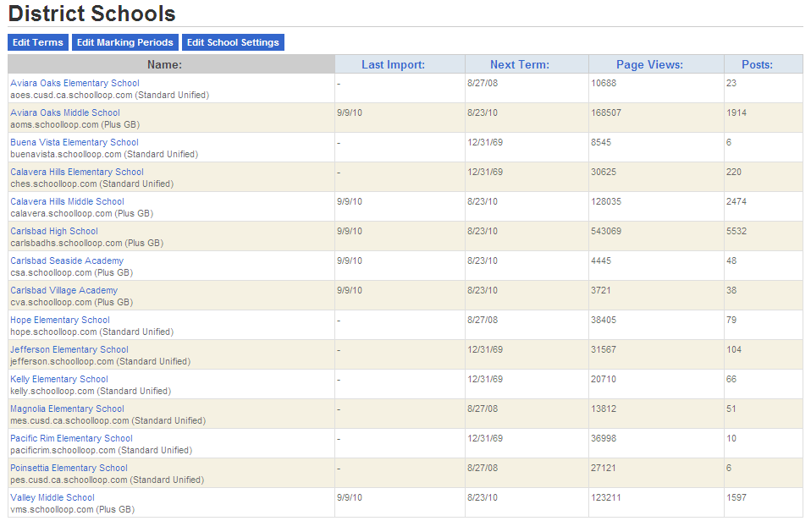Select posts value 1914
The height and width of the screenshot is (532, 811).
pos(737,112)
